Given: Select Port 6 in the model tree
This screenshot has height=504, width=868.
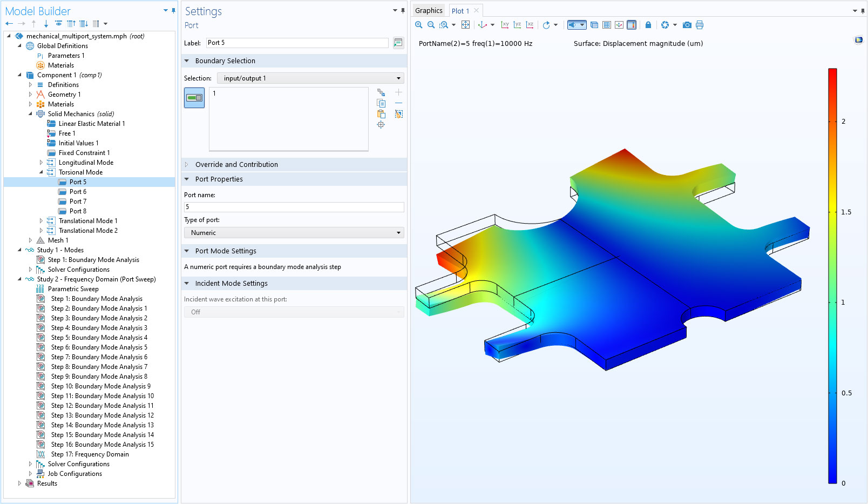Looking at the screenshot, I should coord(78,192).
